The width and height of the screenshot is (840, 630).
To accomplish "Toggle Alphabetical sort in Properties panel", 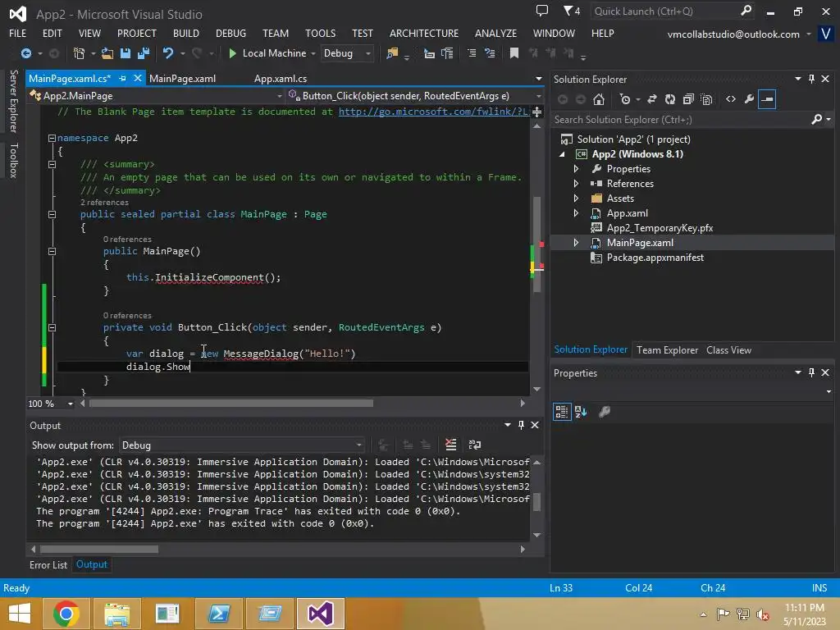I will [x=581, y=412].
